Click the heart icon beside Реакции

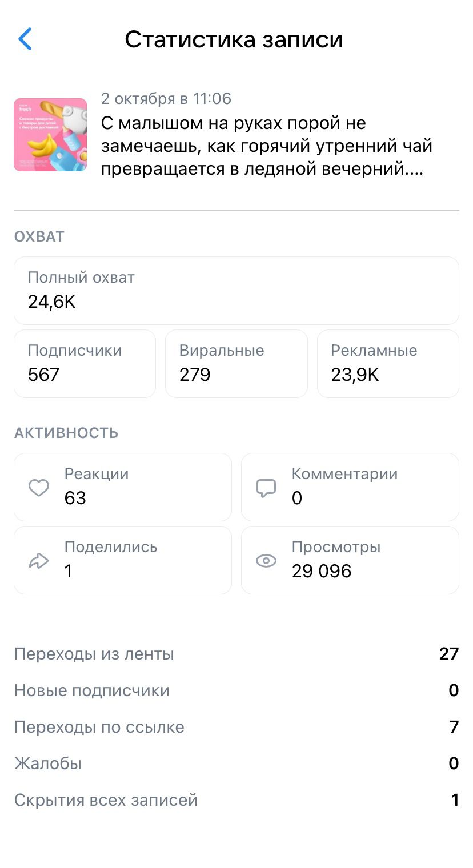point(39,488)
